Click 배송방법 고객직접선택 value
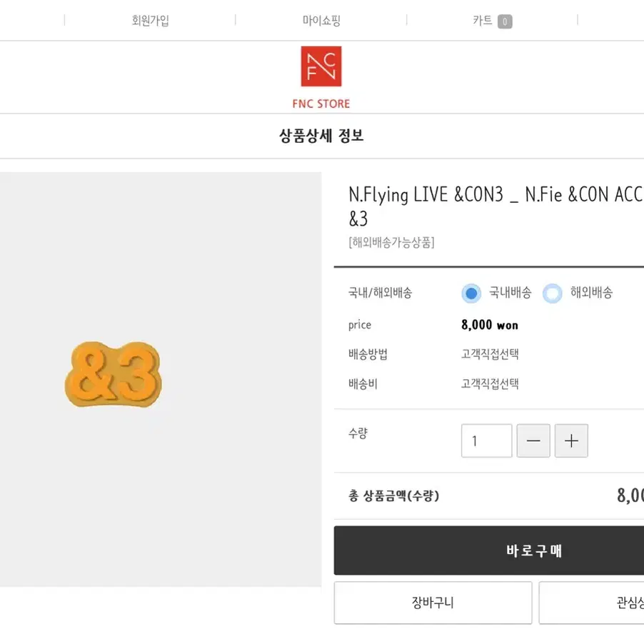Viewport: 644px width, 644px height. 490,353
